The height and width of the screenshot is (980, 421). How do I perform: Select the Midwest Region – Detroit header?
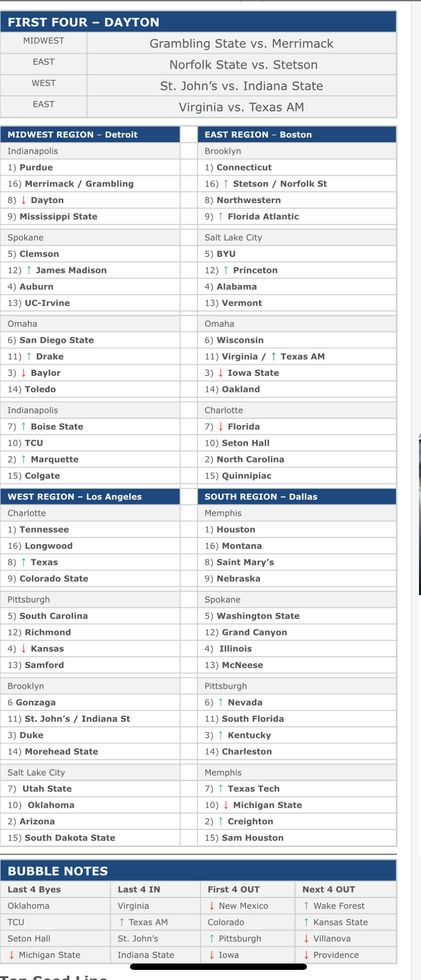(x=72, y=135)
